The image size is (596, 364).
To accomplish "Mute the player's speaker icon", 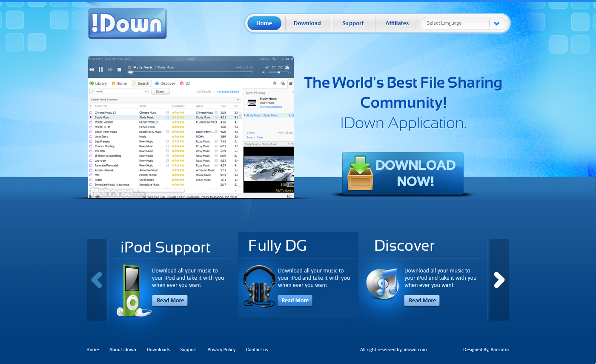I will coord(264,72).
